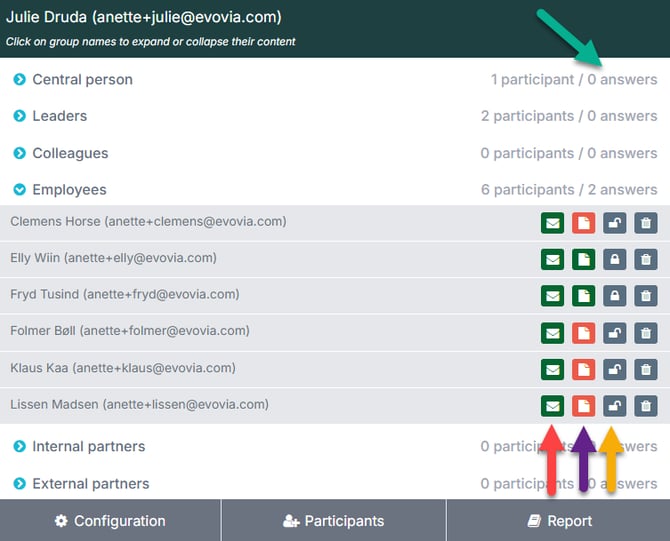Click the Internal partners group name
670x541 pixels.
click(x=88, y=446)
